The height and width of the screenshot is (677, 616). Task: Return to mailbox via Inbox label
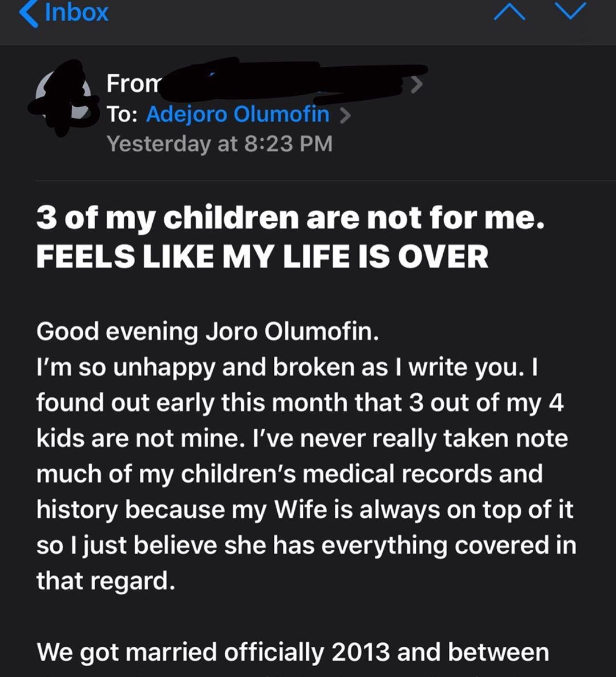click(76, 13)
